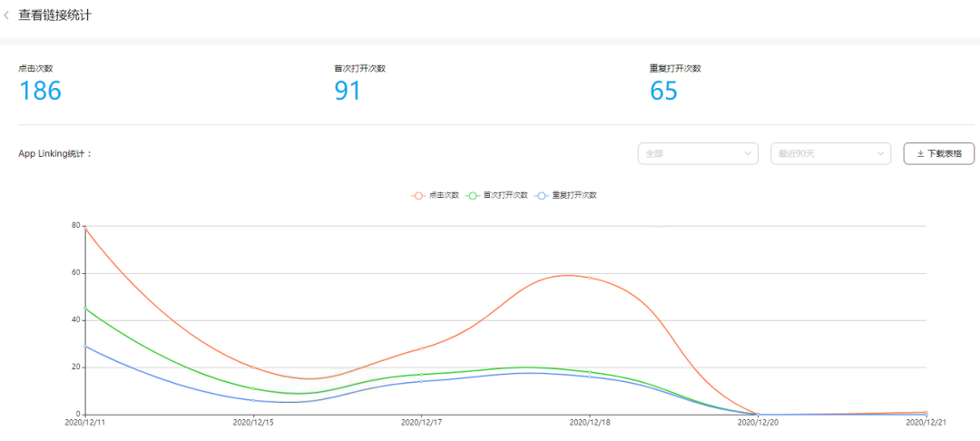Click the download icon in 下载表格 button
Screen dimensions: 980x441
click(920, 154)
